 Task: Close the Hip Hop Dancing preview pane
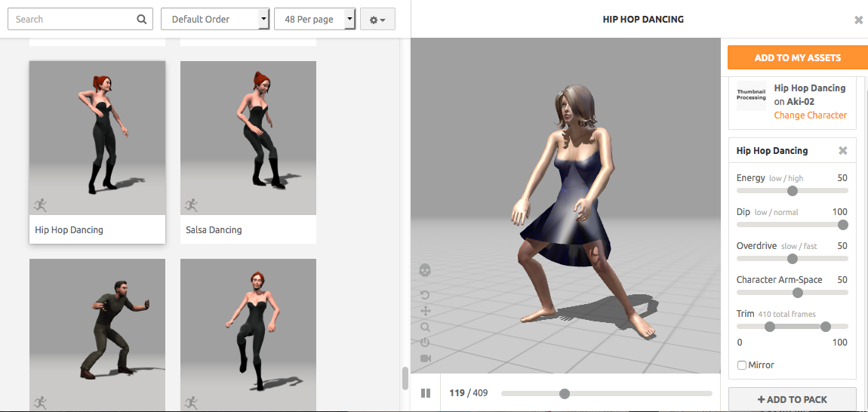coord(859,20)
